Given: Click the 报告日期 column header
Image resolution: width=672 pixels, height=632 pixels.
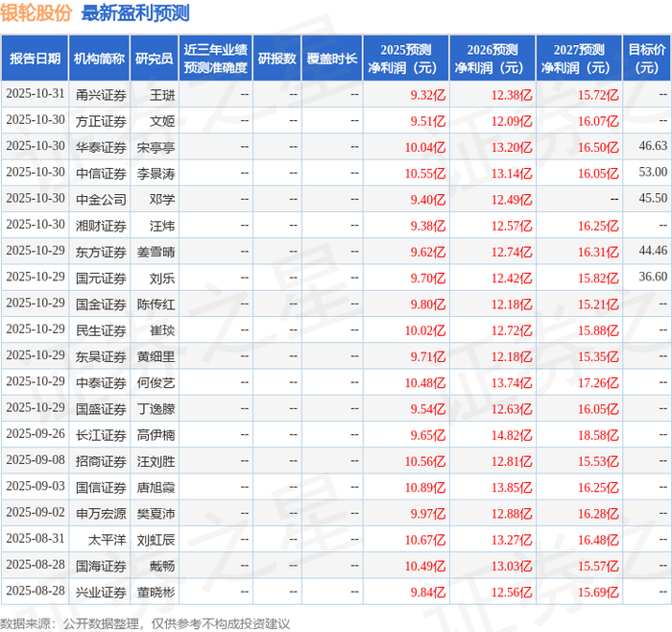Looking at the screenshot, I should [x=35, y=59].
